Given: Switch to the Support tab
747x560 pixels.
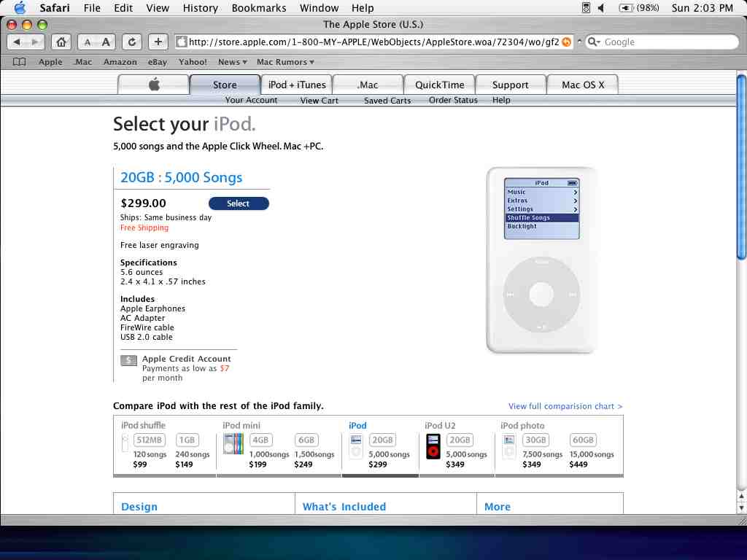Looking at the screenshot, I should click(510, 85).
